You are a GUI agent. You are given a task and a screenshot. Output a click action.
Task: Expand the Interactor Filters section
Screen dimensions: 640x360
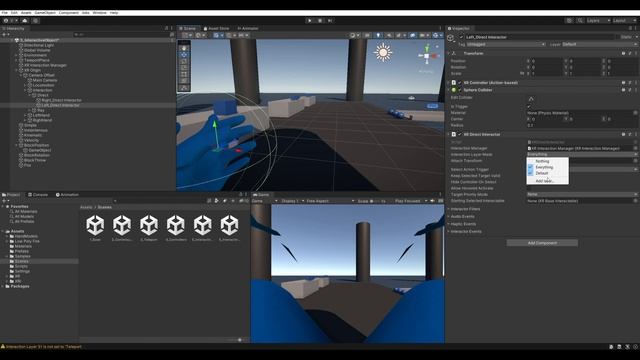465,209
